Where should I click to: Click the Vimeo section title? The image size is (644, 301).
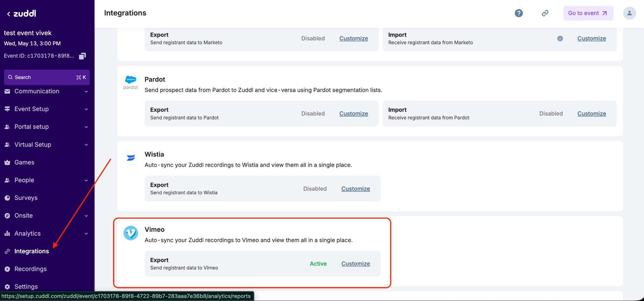tap(154, 229)
